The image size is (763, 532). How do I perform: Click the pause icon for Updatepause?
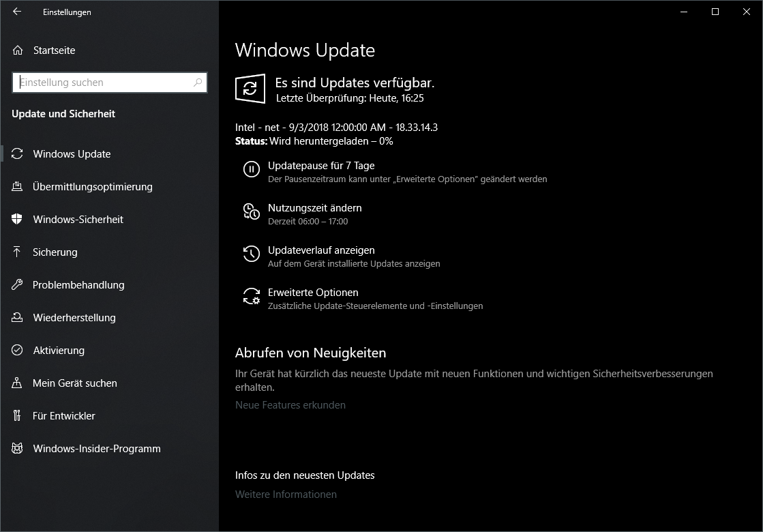(252, 169)
